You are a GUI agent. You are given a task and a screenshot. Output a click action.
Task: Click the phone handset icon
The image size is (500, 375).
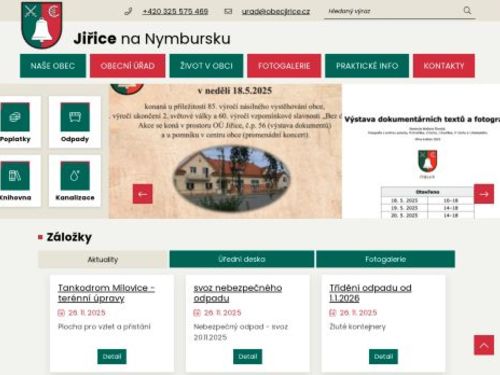click(x=128, y=11)
